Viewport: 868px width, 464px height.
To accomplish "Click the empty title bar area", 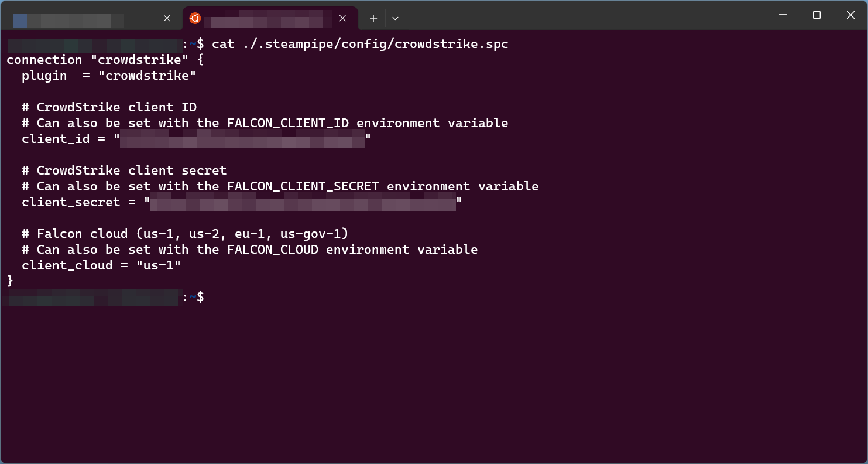I will (585, 15).
